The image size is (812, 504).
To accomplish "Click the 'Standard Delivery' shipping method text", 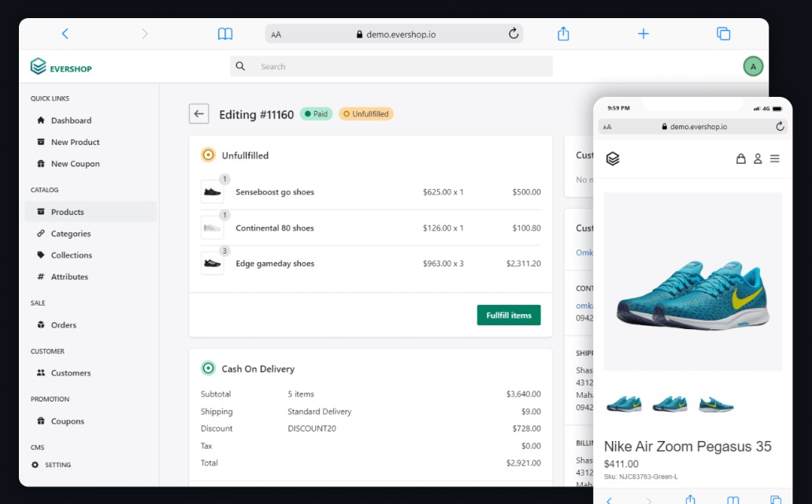I will pos(320,411).
